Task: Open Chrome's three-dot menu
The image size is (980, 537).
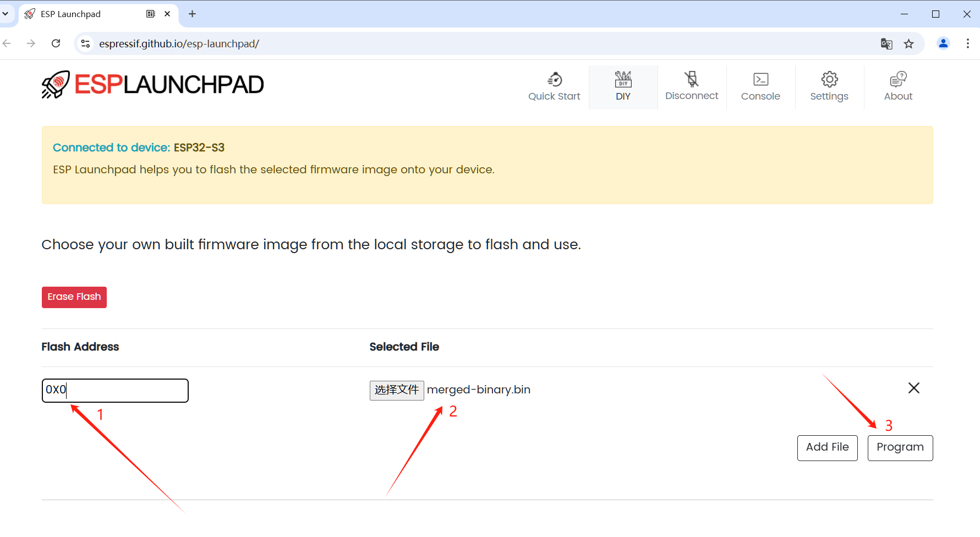Action: [967, 43]
